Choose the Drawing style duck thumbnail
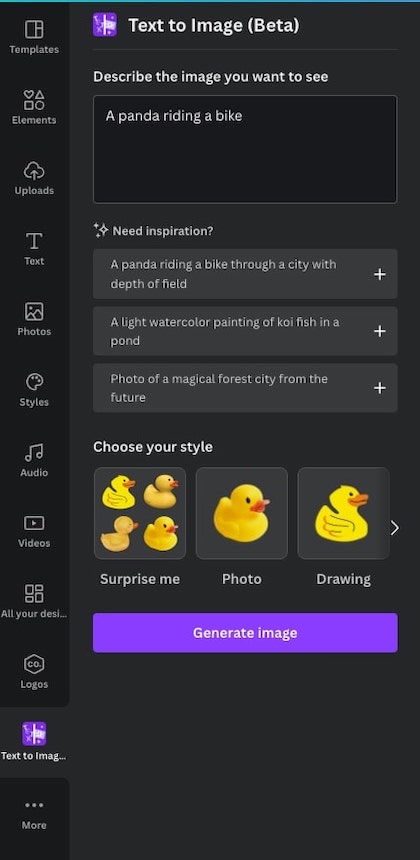420x860 pixels. (343, 513)
